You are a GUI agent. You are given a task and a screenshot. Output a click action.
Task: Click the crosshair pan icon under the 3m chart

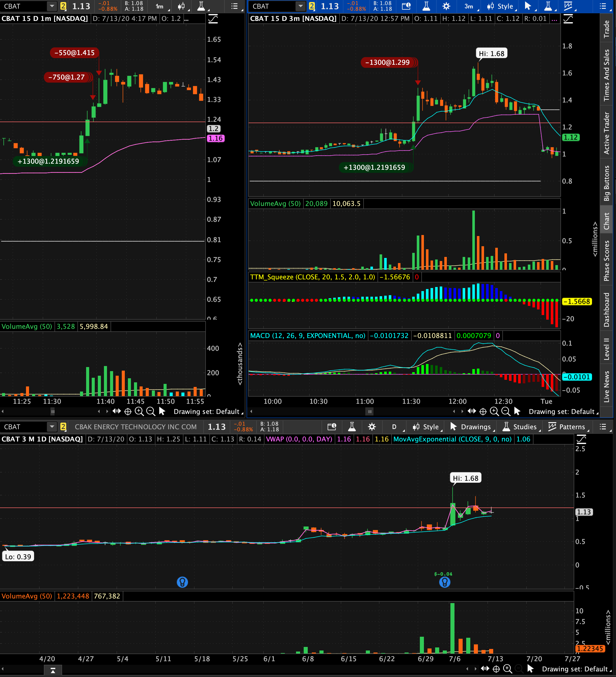coord(483,411)
